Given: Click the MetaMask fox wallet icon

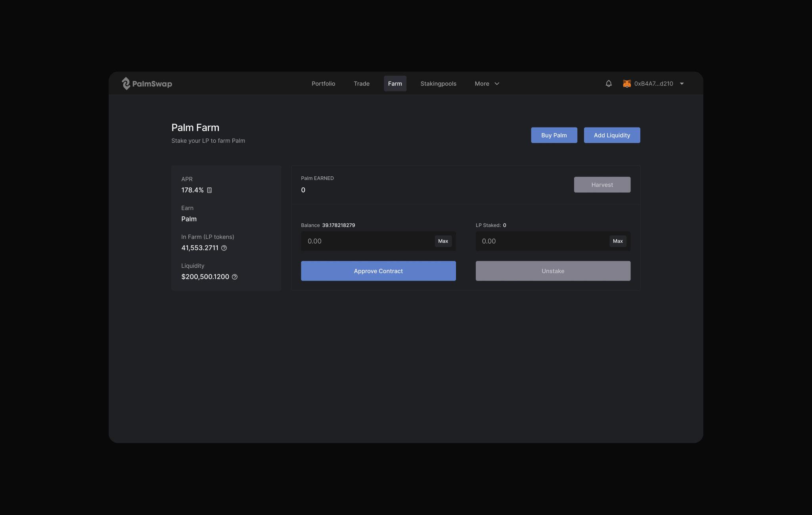Looking at the screenshot, I should 627,84.
